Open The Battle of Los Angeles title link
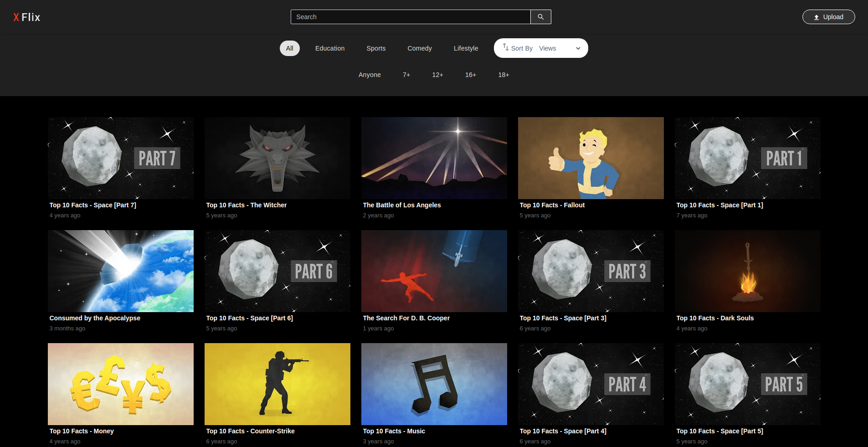This screenshot has width=868, height=447. point(401,205)
